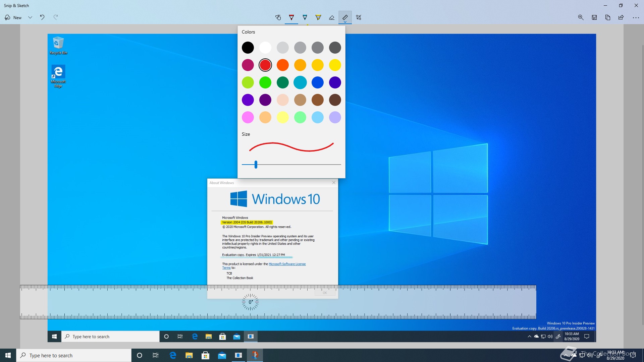Select the Eraser tool
This screenshot has height=362, width=644.
pyautogui.click(x=332, y=17)
